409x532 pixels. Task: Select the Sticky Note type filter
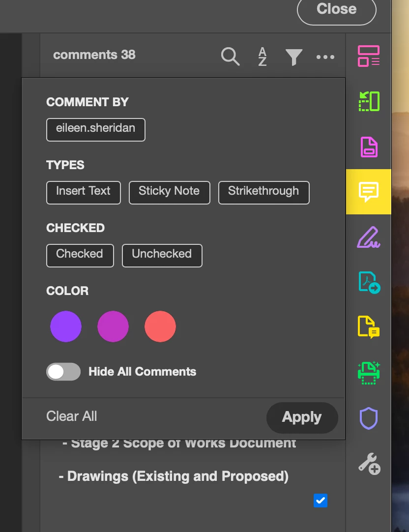point(169,193)
